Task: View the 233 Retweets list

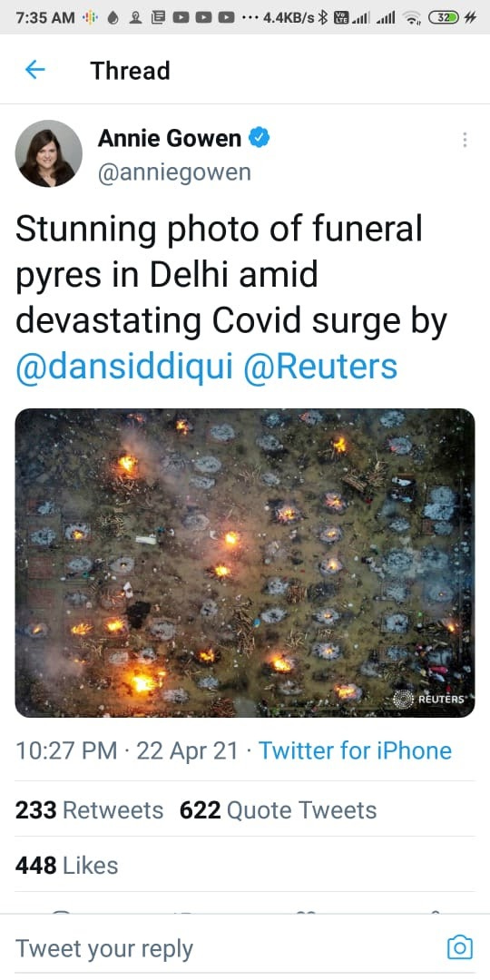Action: 89,810
